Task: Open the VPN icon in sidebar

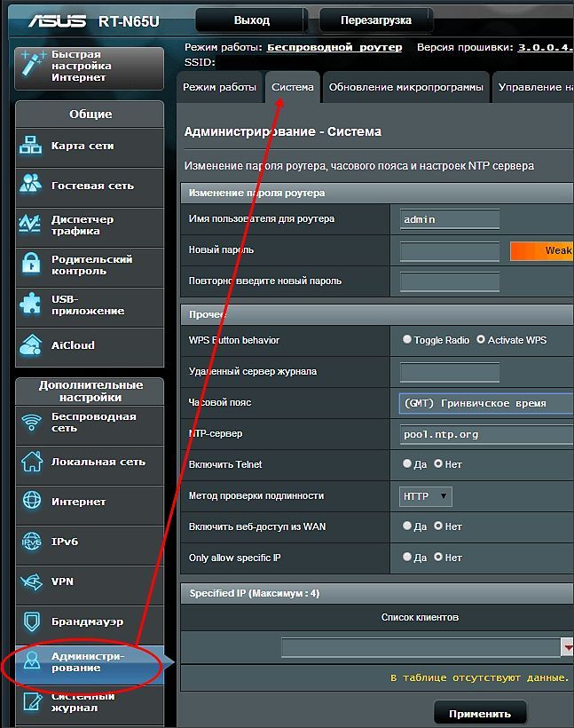Action: [32, 582]
